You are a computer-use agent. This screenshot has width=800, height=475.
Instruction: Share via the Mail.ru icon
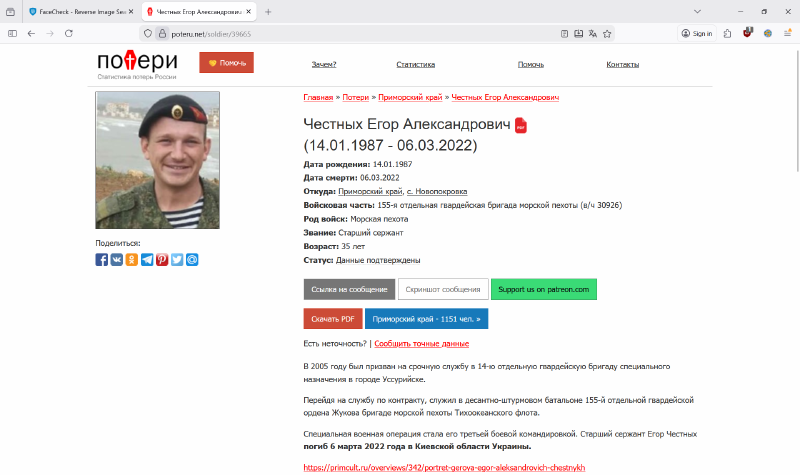point(192,260)
